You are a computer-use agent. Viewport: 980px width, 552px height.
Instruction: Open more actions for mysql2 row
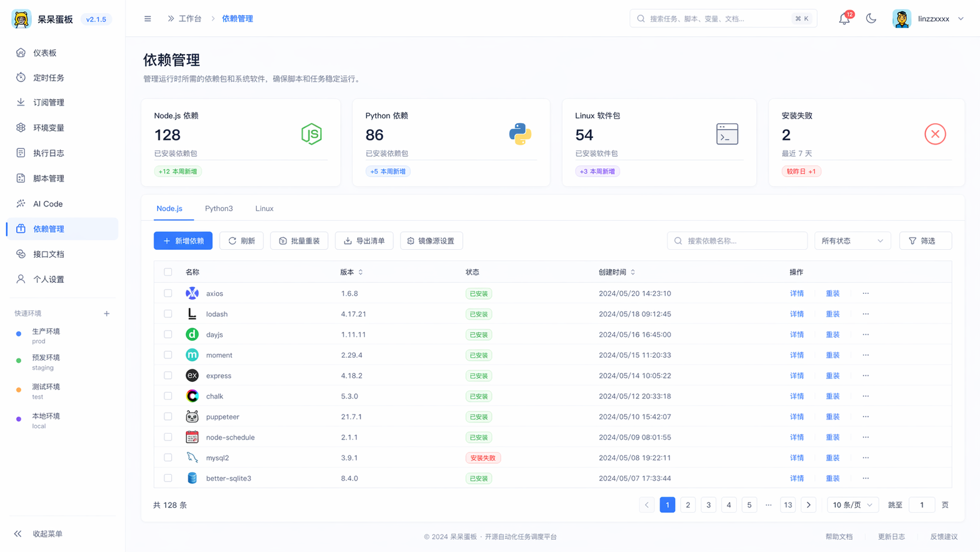coord(866,458)
